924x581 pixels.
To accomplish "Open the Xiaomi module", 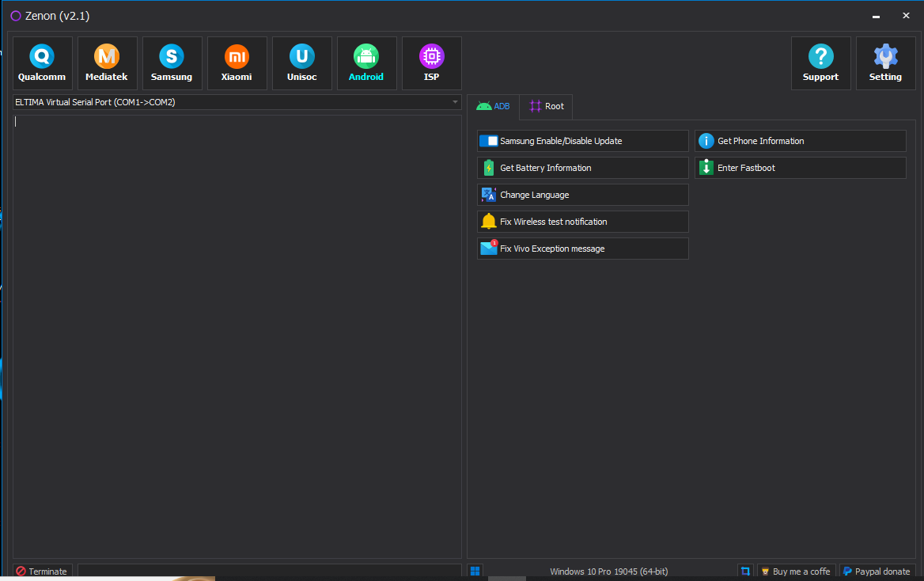I will (237, 63).
